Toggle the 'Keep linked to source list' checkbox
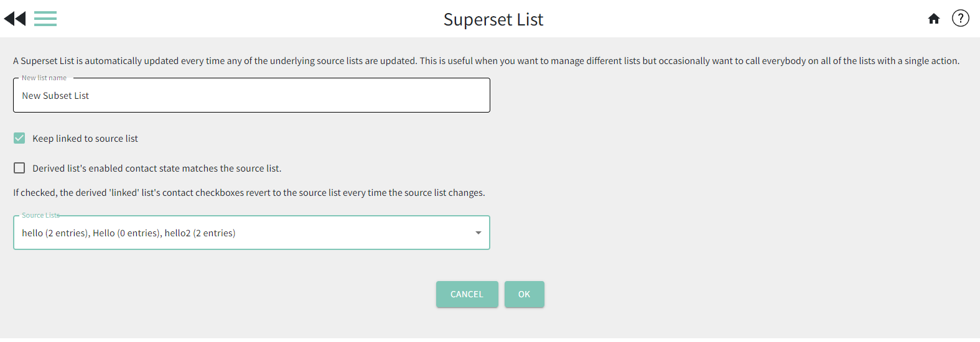This screenshot has width=980, height=342. (x=19, y=138)
